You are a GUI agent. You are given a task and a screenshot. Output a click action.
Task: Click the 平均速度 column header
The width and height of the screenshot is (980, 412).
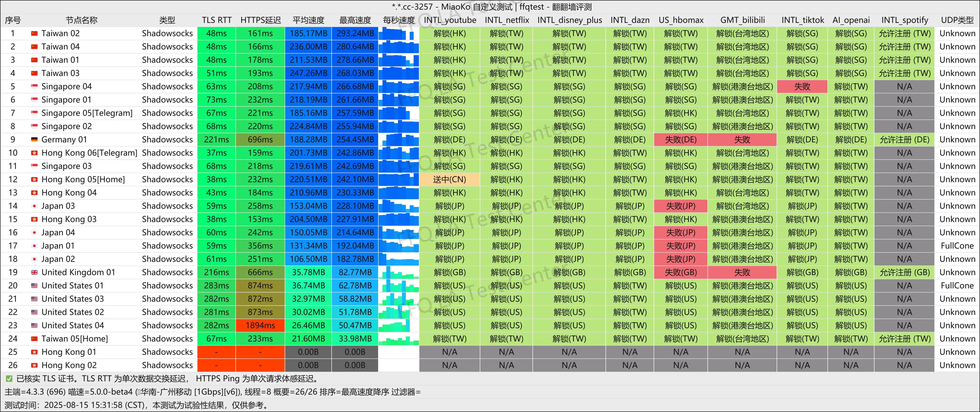click(308, 20)
